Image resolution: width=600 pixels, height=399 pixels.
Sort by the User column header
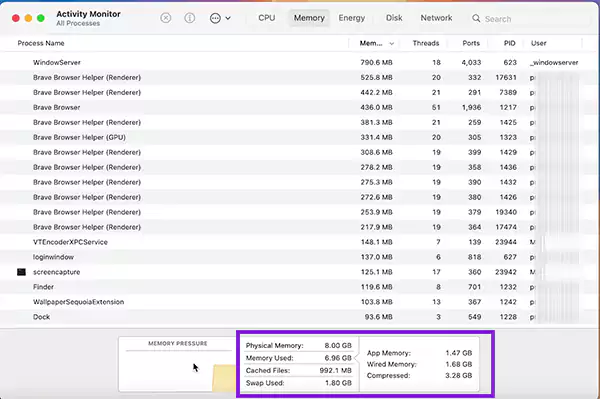[538, 43]
